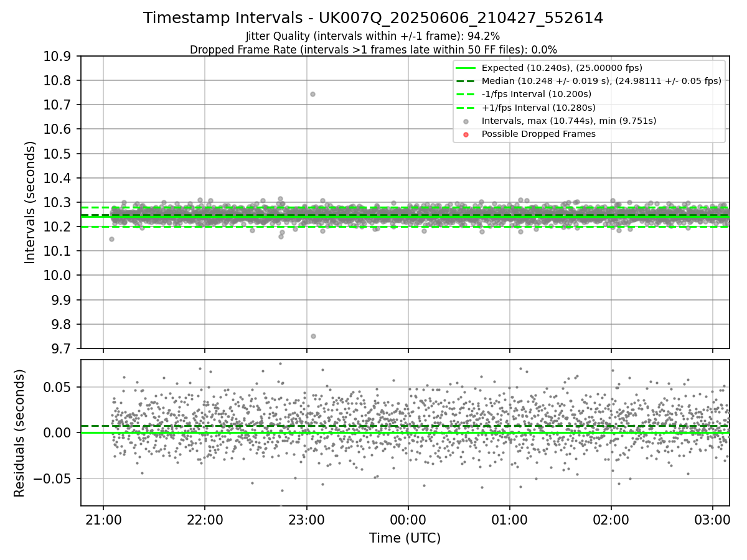Click the y-axis tick label '10.7'
The image size is (747, 560).
click(x=59, y=105)
